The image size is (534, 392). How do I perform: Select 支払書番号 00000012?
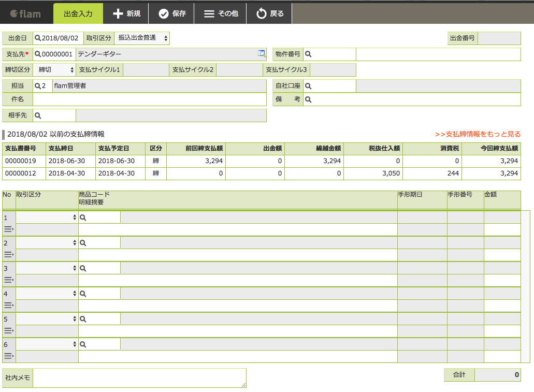[x=20, y=173]
